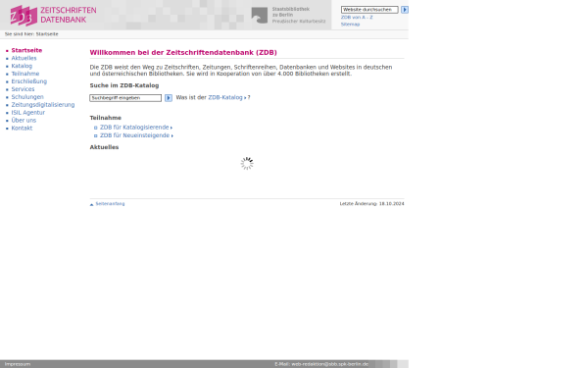The image size is (588, 368).
Task: Open ZDB für Neueinsteigende link
Action: [136, 135]
